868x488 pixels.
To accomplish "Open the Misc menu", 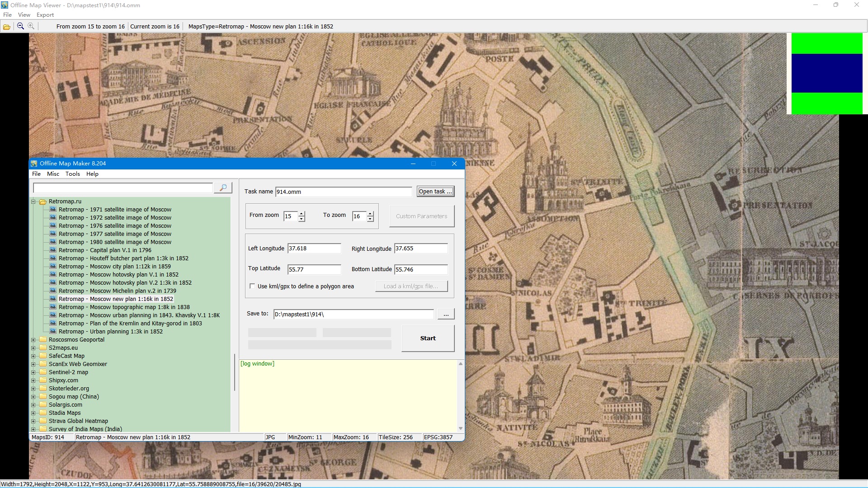I will [x=53, y=174].
